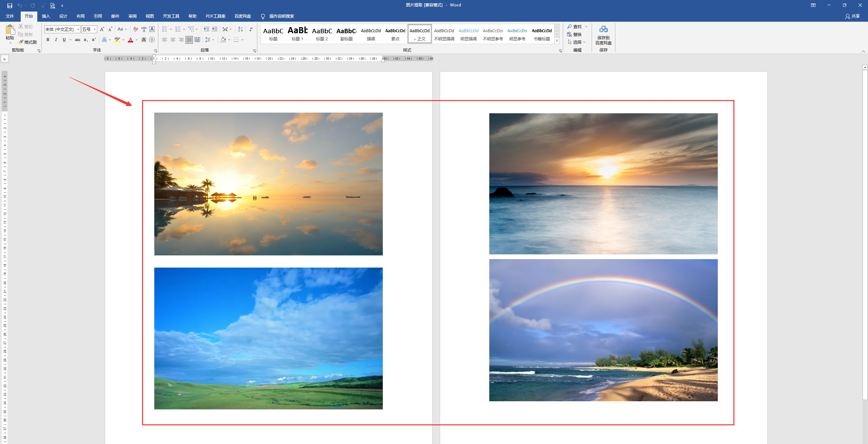
Task: Toggle italic formatting
Action: pyautogui.click(x=56, y=40)
